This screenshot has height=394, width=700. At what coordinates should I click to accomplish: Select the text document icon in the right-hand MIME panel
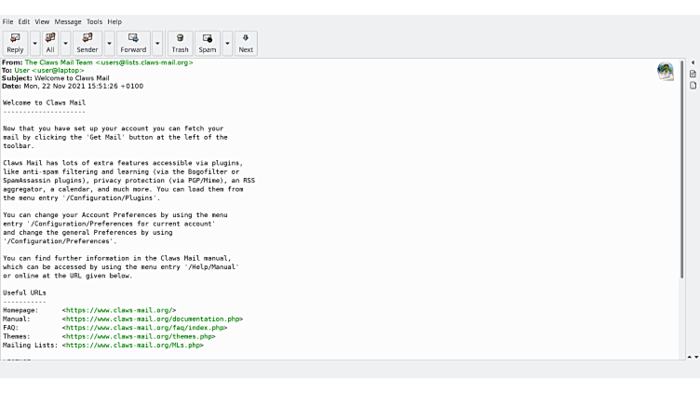click(x=693, y=74)
